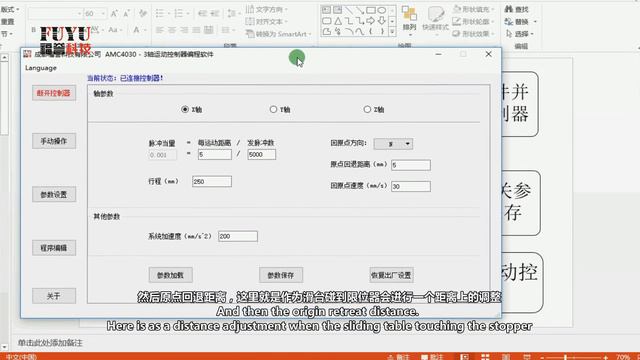
Task: Open the 手动操作 manual operation page
Action: pos(54,141)
